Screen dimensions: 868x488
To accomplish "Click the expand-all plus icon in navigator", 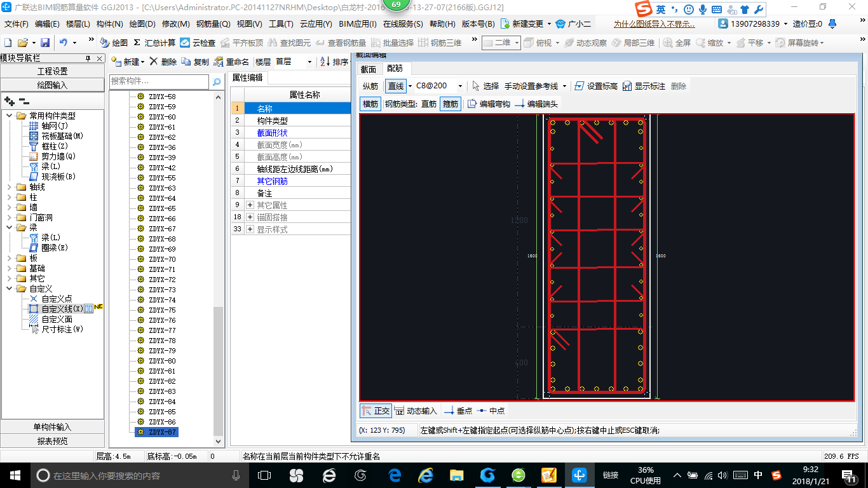I will coord(10,101).
